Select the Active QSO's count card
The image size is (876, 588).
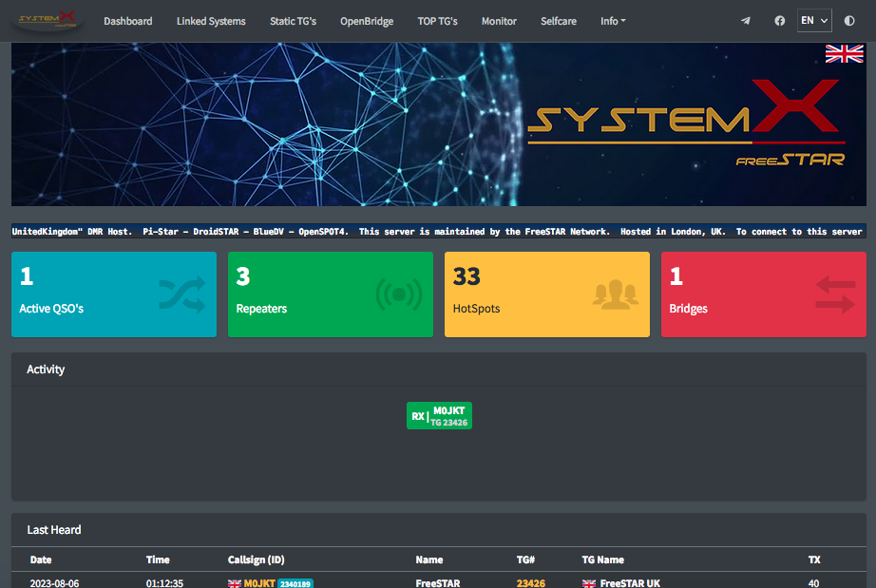pos(114,294)
